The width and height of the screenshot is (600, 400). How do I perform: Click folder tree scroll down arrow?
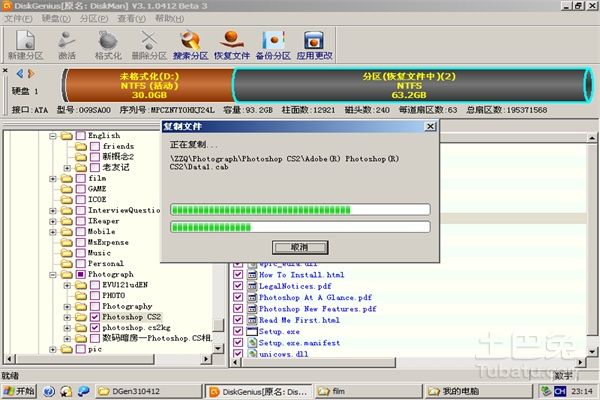(218, 348)
